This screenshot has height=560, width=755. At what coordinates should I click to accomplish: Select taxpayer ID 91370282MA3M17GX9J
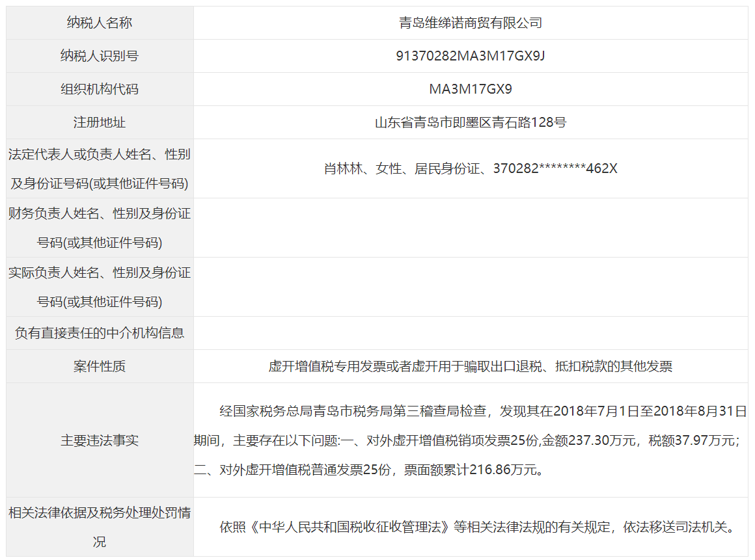tap(470, 56)
